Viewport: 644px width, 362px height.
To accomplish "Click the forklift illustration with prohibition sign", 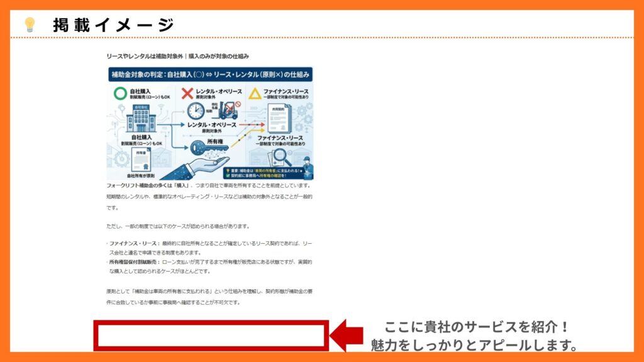I will pyautogui.click(x=228, y=111).
